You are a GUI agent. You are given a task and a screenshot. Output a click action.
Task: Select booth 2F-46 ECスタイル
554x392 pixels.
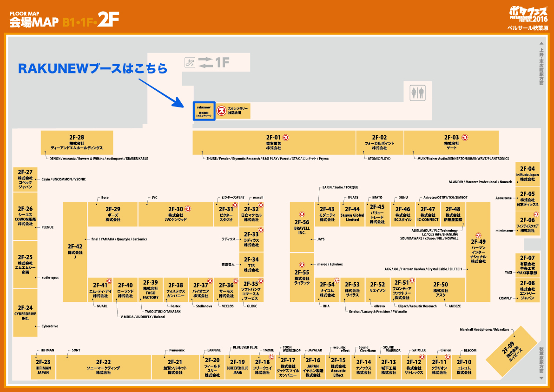pos(403,214)
